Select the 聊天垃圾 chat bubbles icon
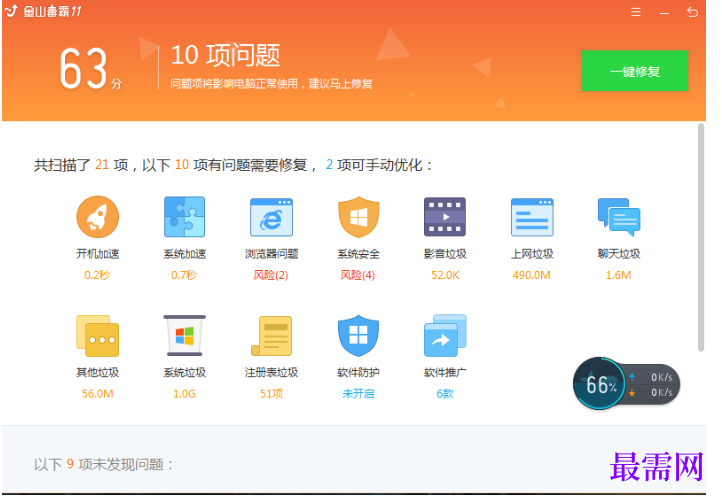Viewport: 722px width, 498px height. (619, 217)
